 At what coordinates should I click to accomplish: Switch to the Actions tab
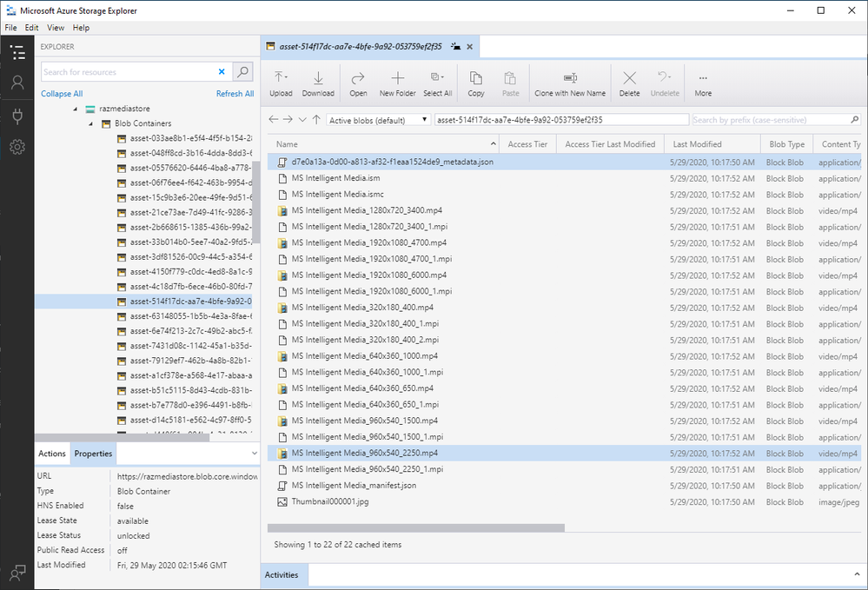tap(52, 454)
